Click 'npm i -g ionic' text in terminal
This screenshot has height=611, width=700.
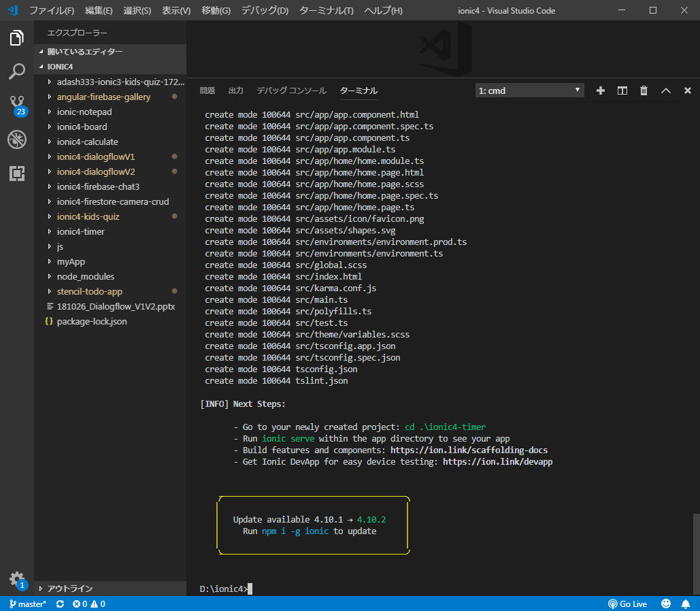[295, 531]
